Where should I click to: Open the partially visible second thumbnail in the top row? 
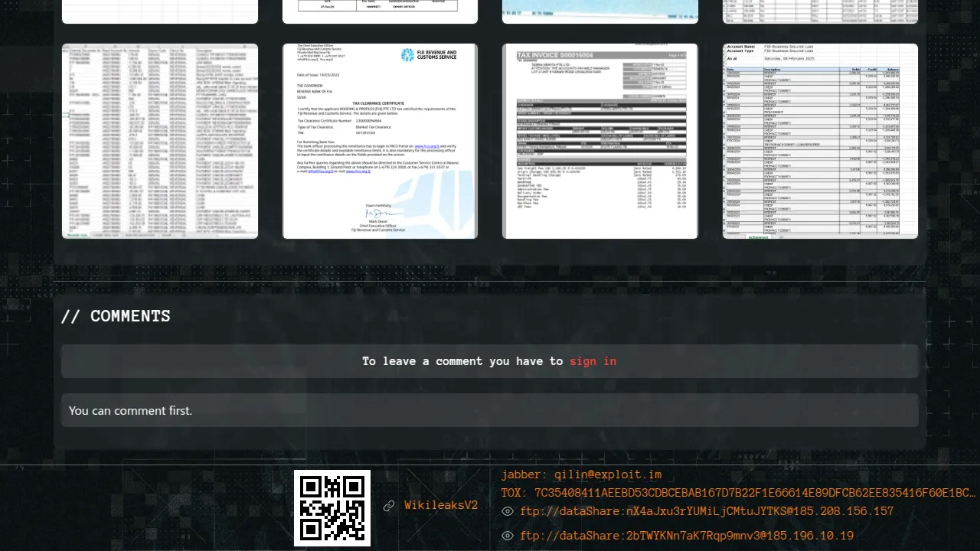380,11
